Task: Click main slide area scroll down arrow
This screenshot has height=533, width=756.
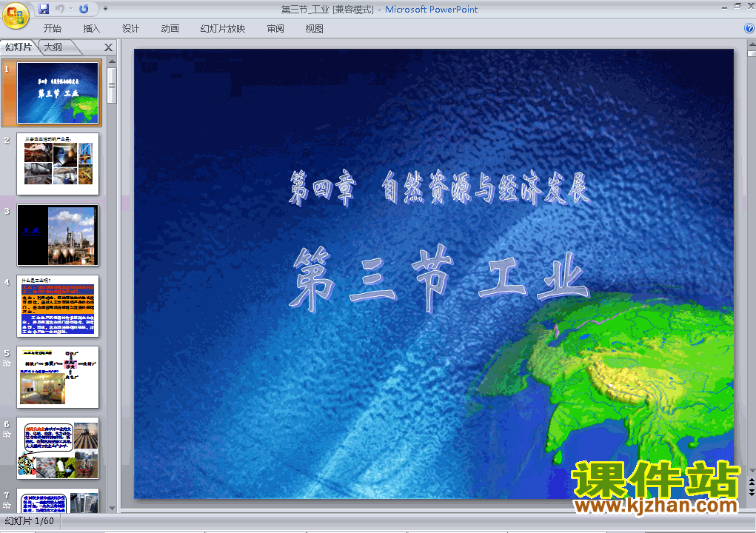Action: [752, 470]
